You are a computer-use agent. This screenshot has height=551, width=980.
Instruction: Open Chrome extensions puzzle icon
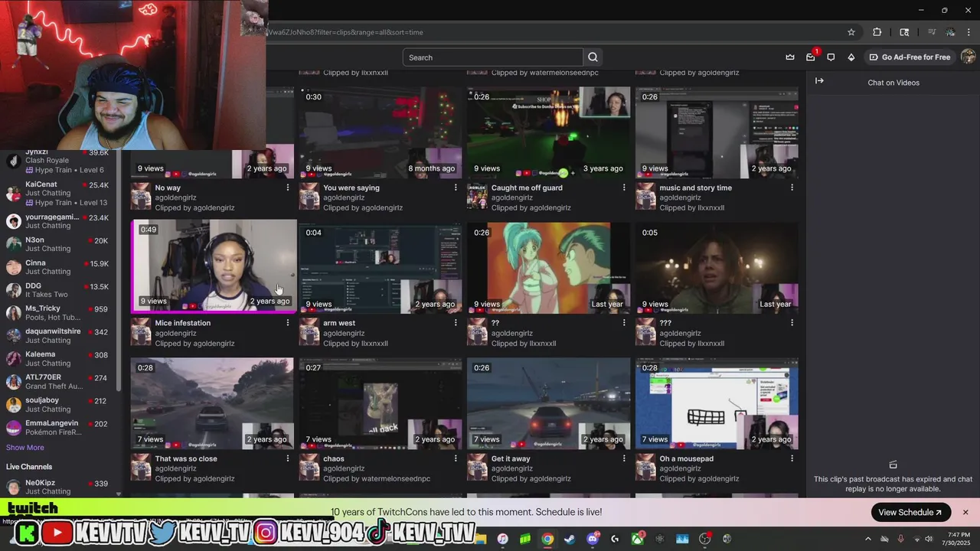877,32
